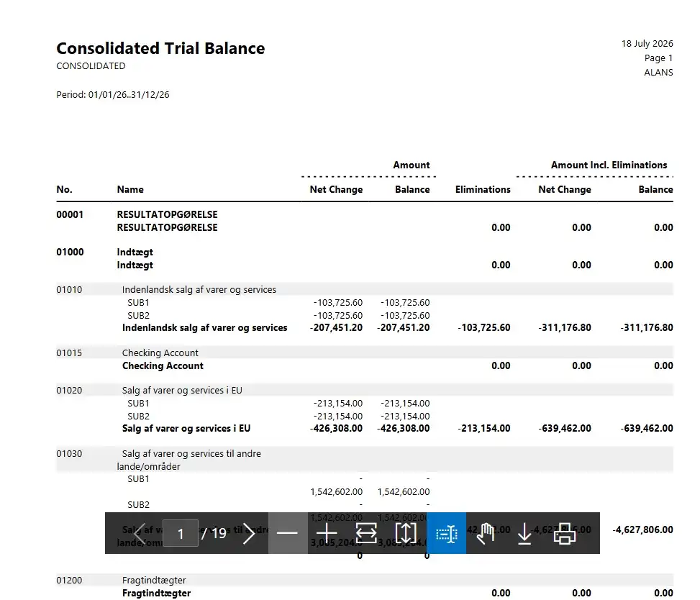Click balance value -639,462.00
700x600 pixels.
(x=647, y=428)
